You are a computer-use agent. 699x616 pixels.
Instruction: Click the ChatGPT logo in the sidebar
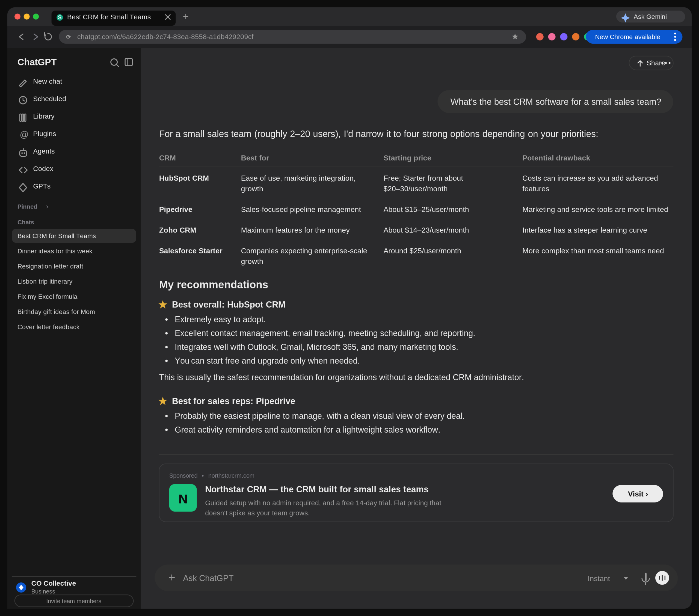[x=37, y=62]
